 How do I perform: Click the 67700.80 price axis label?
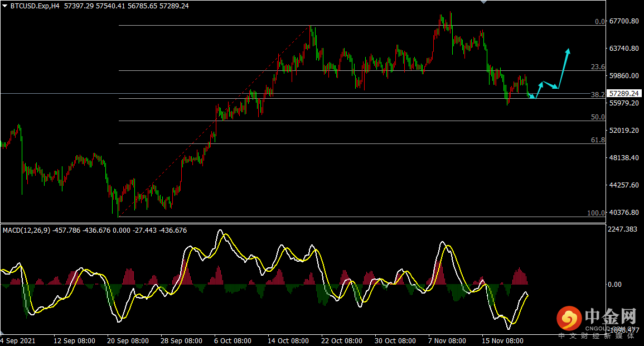[624, 21]
